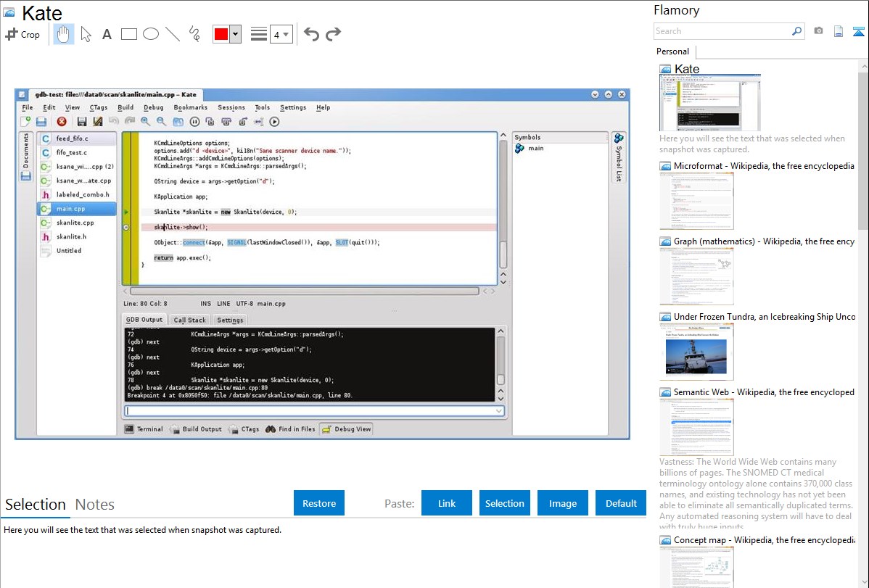The width and height of the screenshot is (869, 588).
Task: Switch to the GDB Output tab
Action: (144, 319)
